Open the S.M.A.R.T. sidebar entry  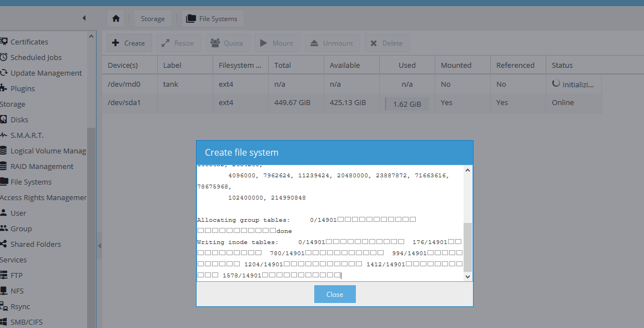click(x=27, y=135)
